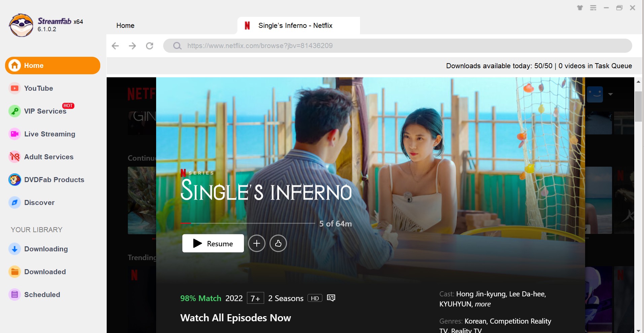Click the Netflix URL address field
Image resolution: width=644 pixels, height=333 pixels.
(397, 46)
